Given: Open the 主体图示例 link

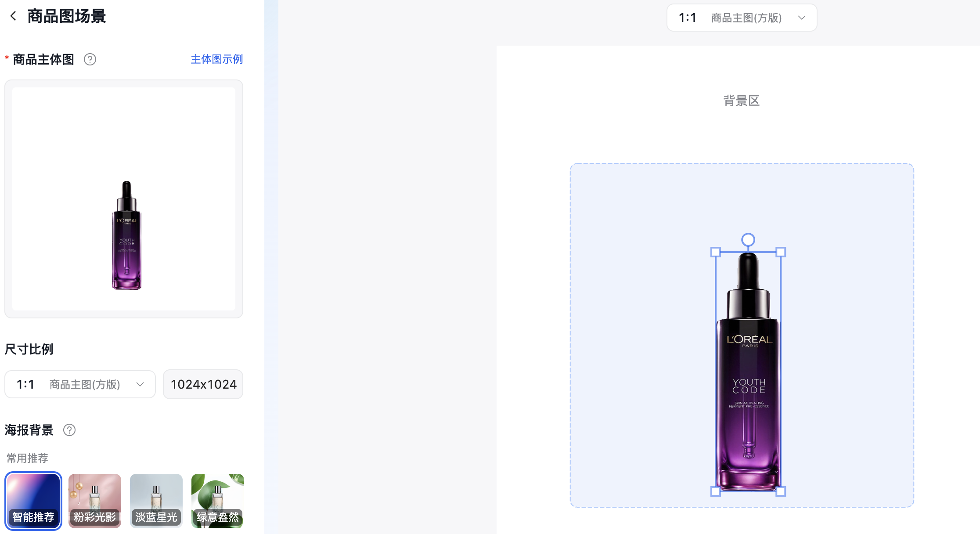Looking at the screenshot, I should coord(216,59).
